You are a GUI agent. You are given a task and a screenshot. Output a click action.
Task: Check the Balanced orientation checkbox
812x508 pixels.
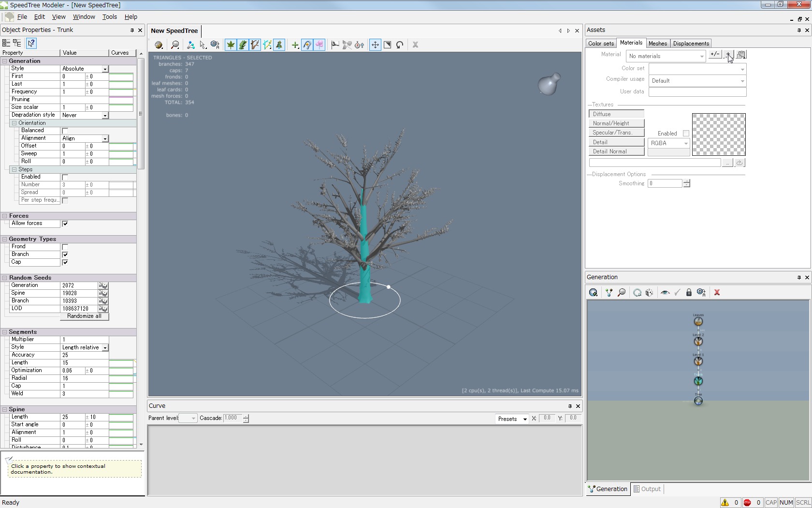[65, 131]
